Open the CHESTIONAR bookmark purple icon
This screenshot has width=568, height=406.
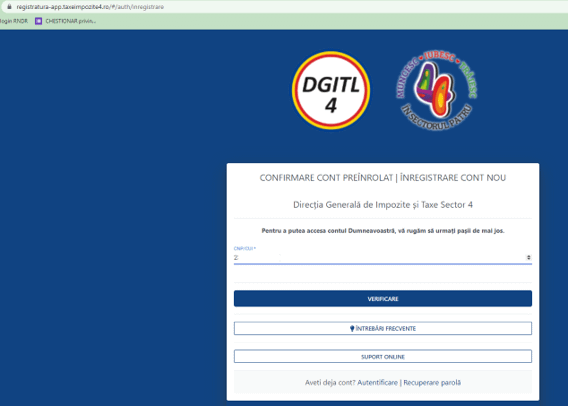coord(38,21)
